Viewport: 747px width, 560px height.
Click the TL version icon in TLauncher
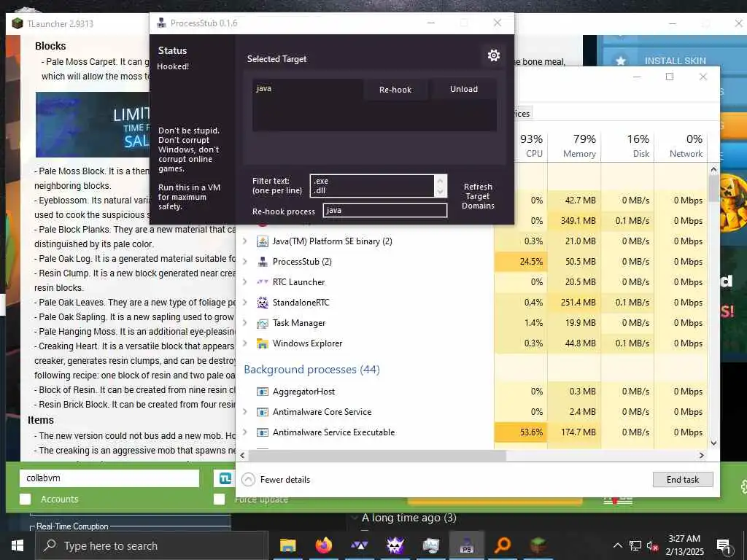[225, 478]
